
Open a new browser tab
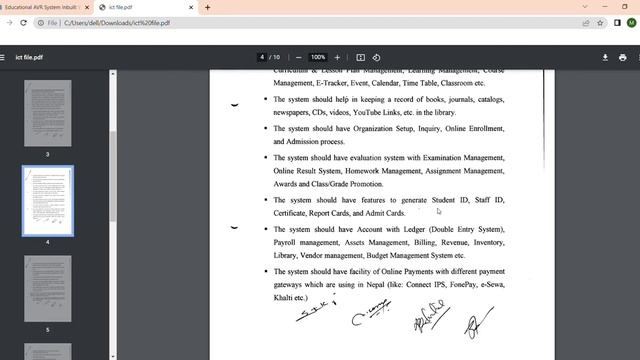click(207, 7)
